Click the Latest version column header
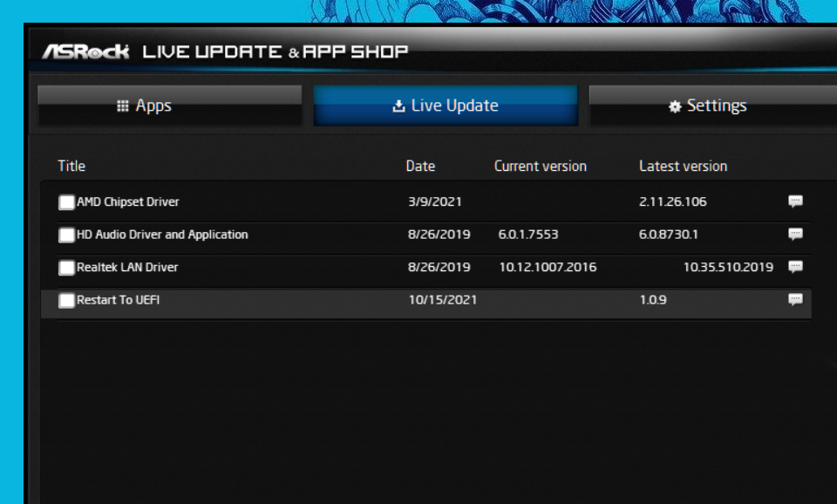 (x=684, y=166)
